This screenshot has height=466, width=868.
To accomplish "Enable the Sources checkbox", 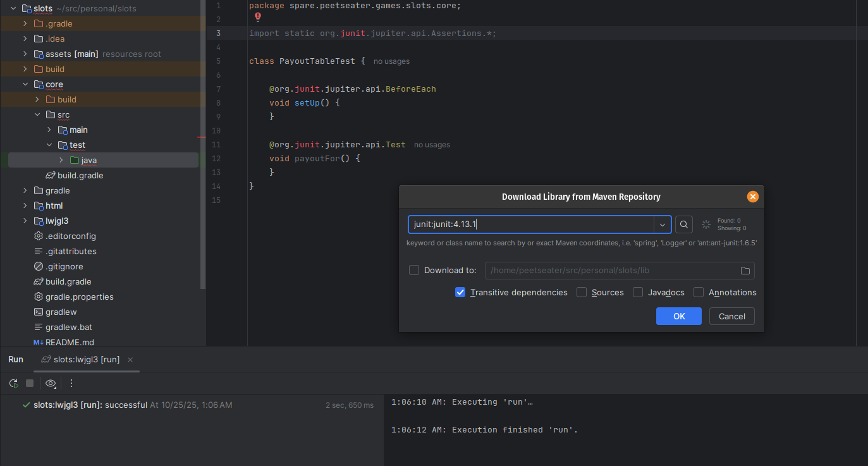I will click(582, 292).
